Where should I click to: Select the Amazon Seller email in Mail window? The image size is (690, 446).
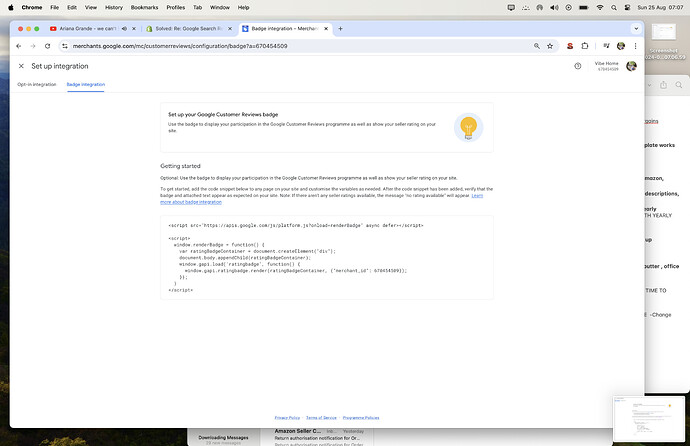point(319,436)
